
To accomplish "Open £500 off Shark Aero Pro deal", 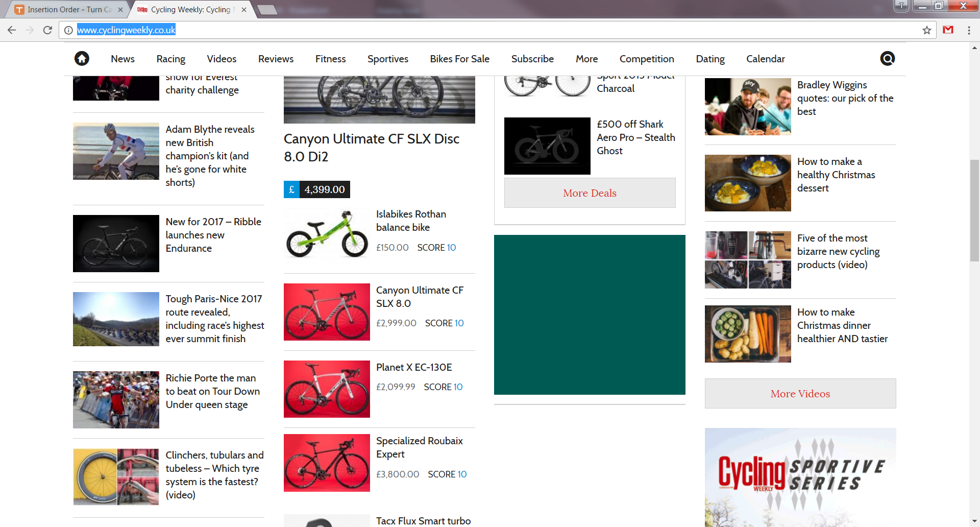I will click(x=635, y=137).
